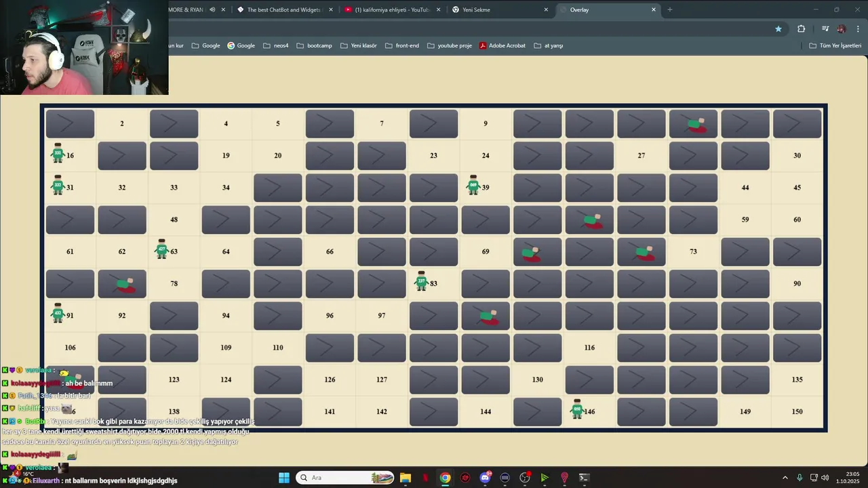Click the numbered tile 116
Viewport: 868px width, 488px height.
point(589,348)
